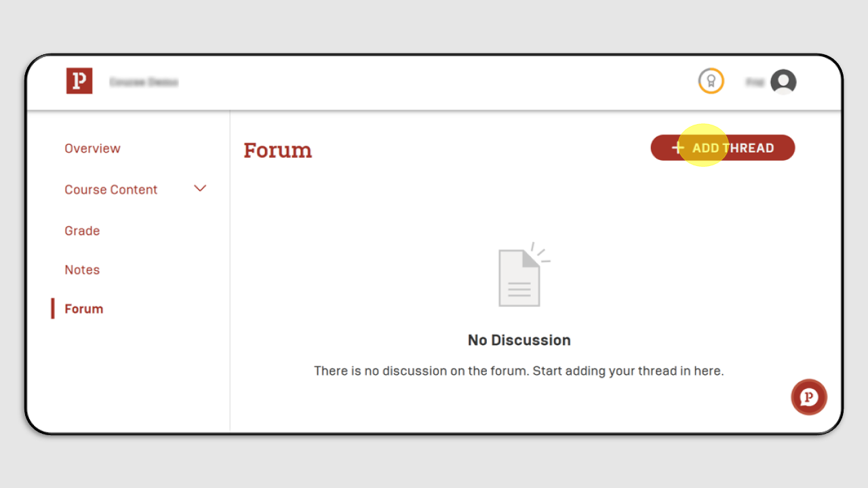This screenshot has height=488, width=868.
Task: Open Course Content in sidebar
Action: [x=111, y=190]
